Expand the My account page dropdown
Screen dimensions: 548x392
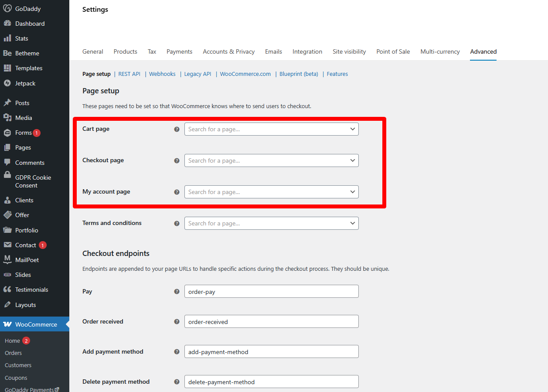(271, 192)
